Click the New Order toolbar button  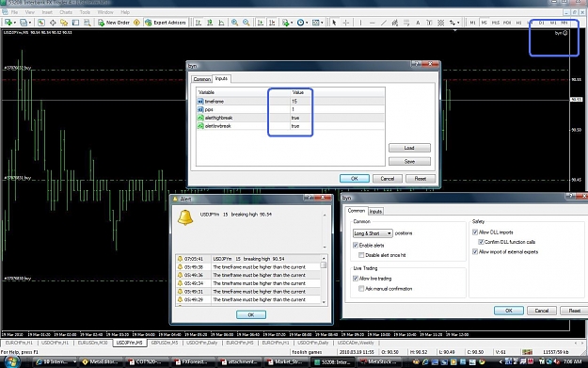click(x=114, y=23)
